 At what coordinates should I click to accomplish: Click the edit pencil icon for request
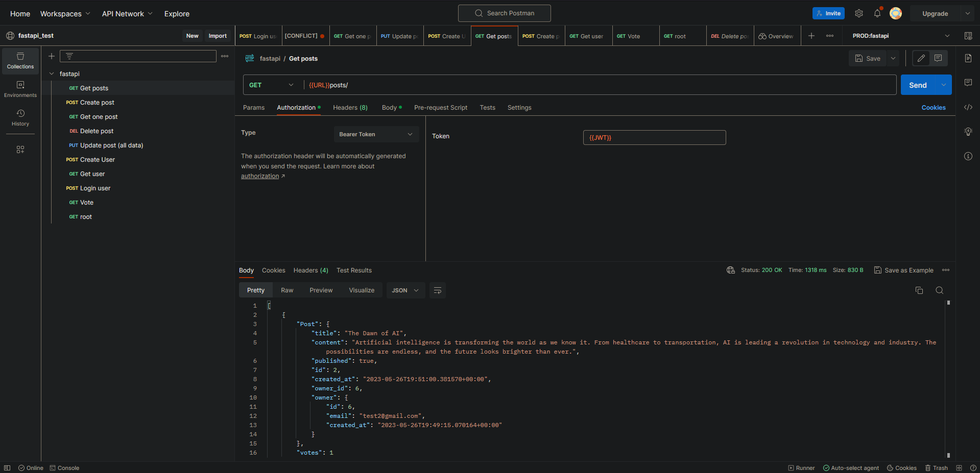(921, 58)
